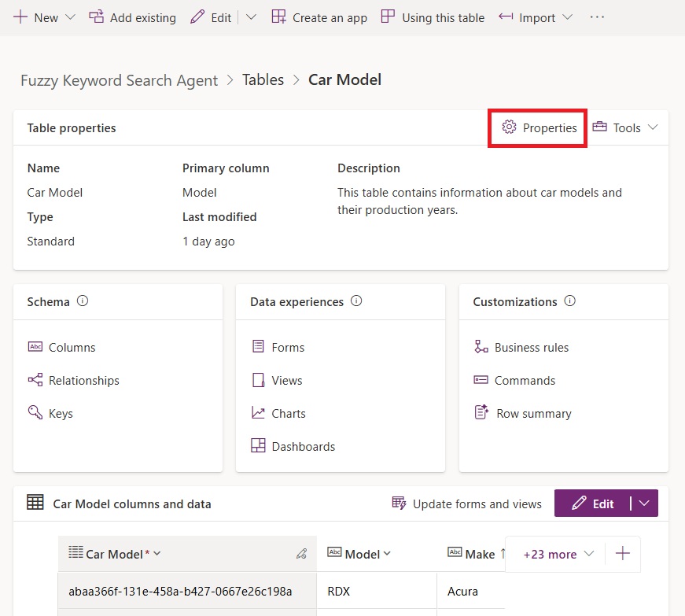Open the Charts link
The width and height of the screenshot is (685, 616).
click(x=289, y=414)
